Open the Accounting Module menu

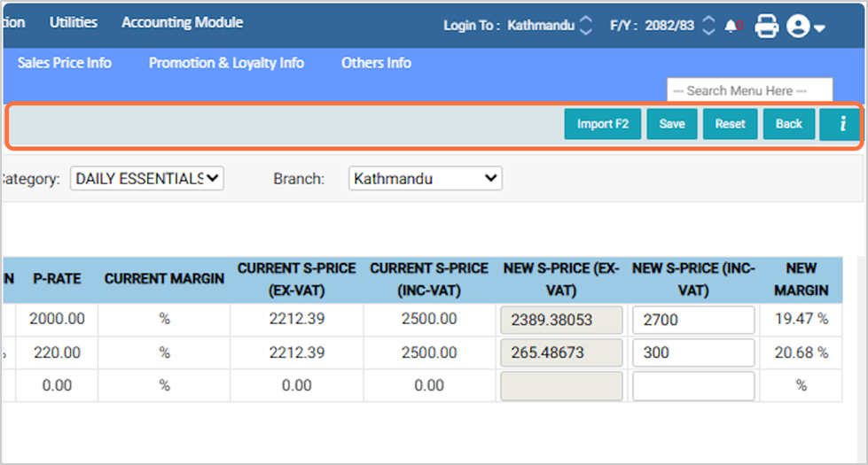182,22
